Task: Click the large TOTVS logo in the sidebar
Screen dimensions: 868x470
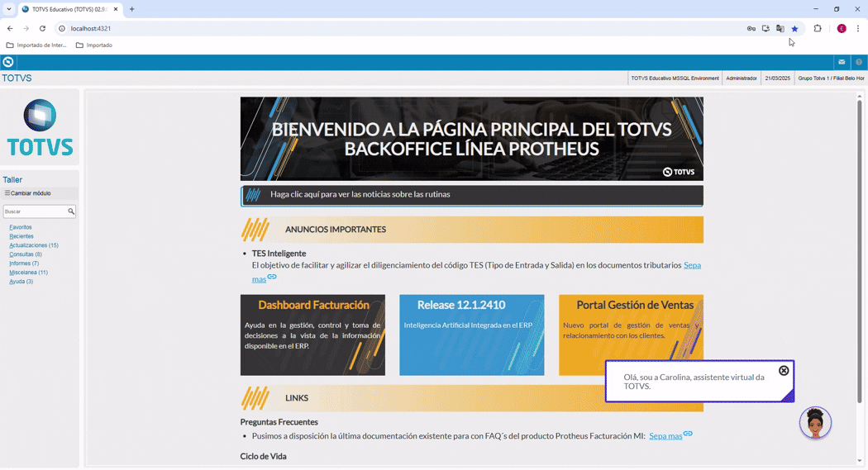Action: coord(40,128)
